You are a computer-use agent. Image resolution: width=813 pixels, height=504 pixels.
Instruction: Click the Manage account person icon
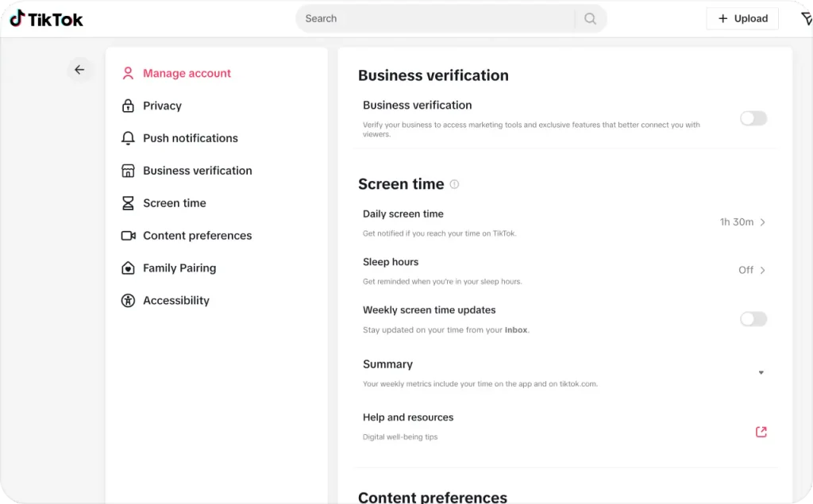pyautogui.click(x=128, y=73)
